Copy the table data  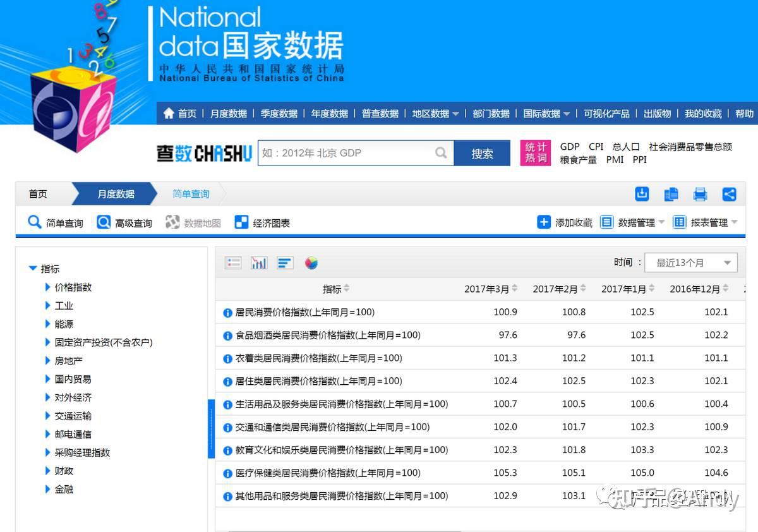(671, 195)
